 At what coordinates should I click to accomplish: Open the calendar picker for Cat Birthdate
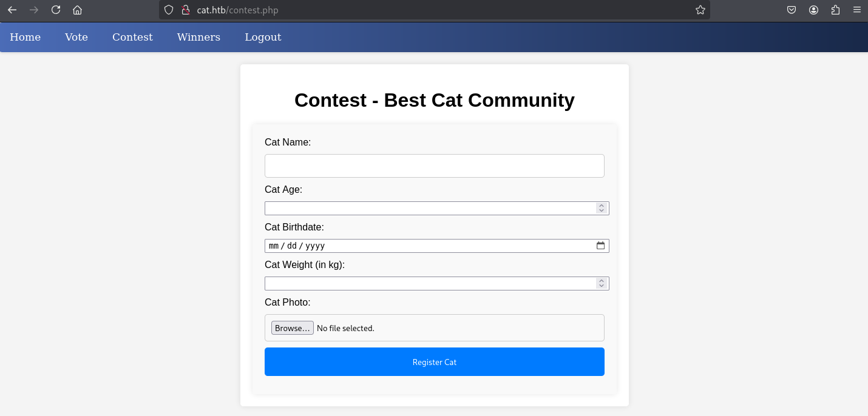(x=600, y=246)
